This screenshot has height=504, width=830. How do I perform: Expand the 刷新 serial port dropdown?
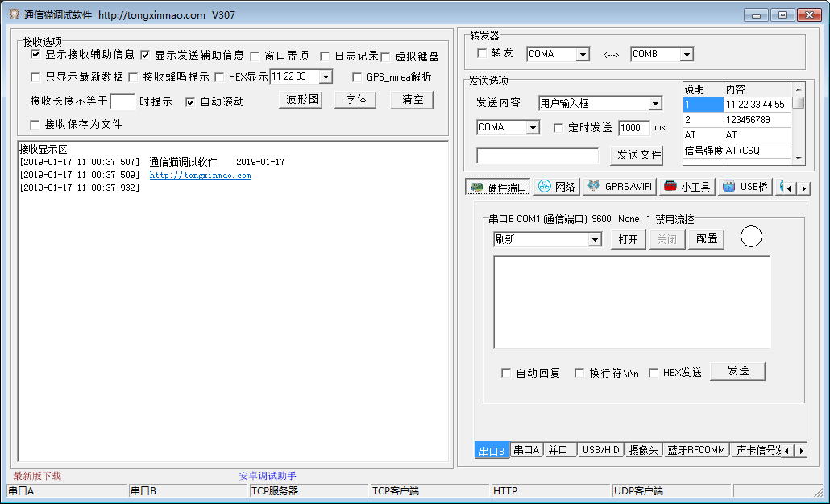pos(595,240)
